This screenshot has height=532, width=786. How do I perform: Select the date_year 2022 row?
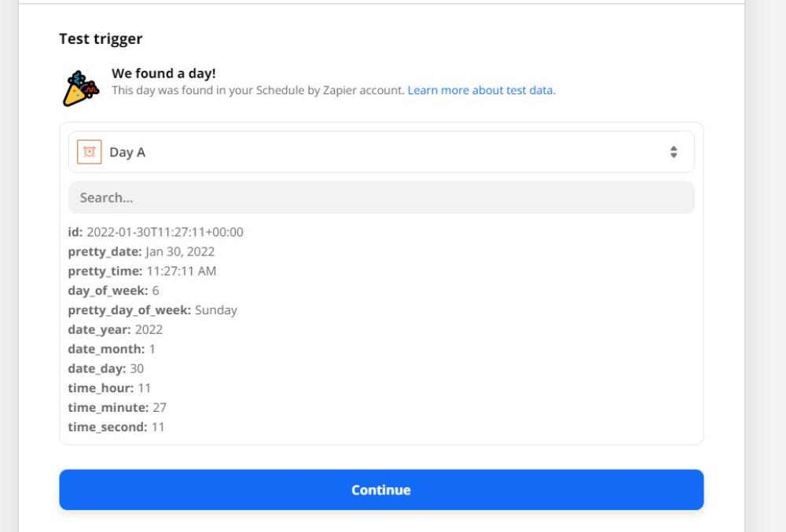(116, 329)
